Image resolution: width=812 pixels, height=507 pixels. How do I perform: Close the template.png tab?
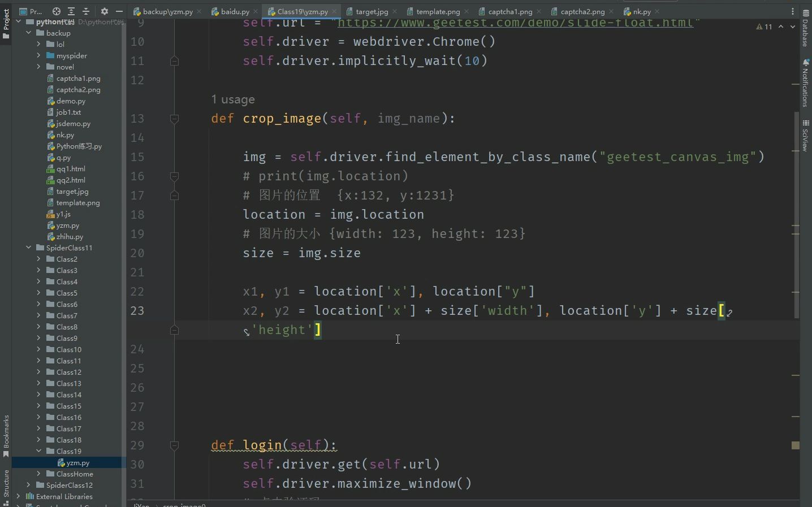tap(467, 11)
